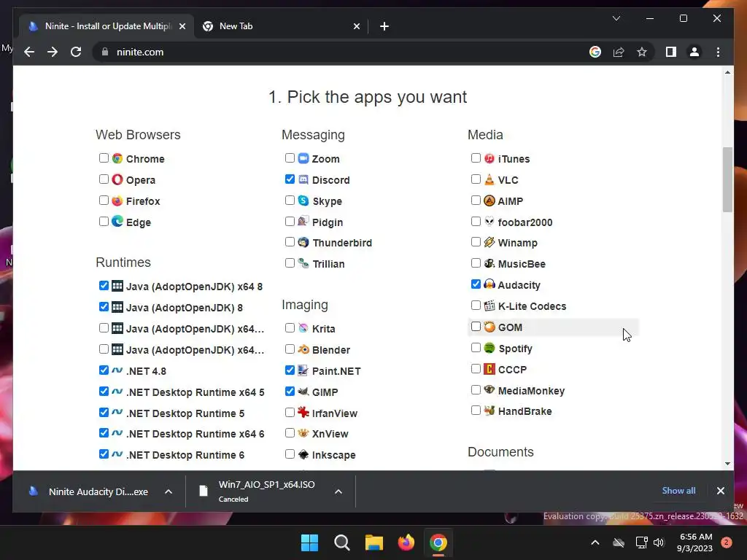Reload the ninite.com page
This screenshot has height=560, width=747.
[76, 52]
